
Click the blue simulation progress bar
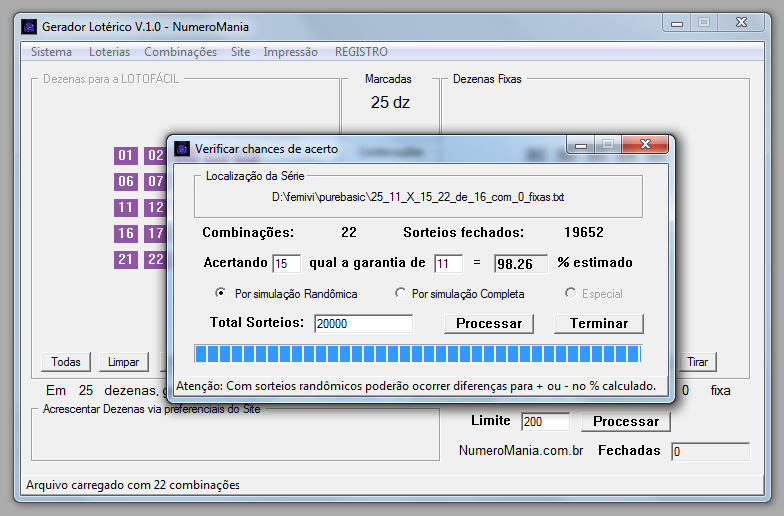click(418, 354)
